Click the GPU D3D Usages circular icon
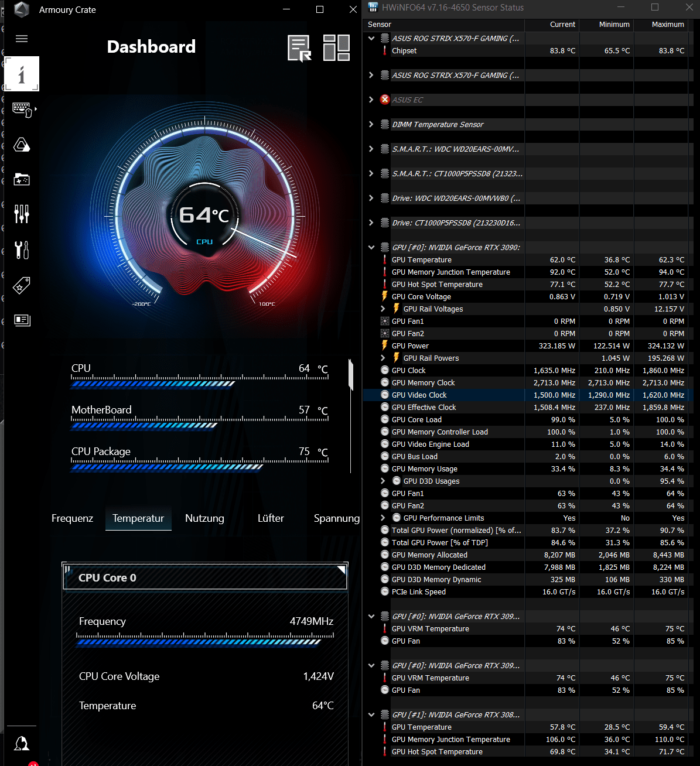 [397, 481]
